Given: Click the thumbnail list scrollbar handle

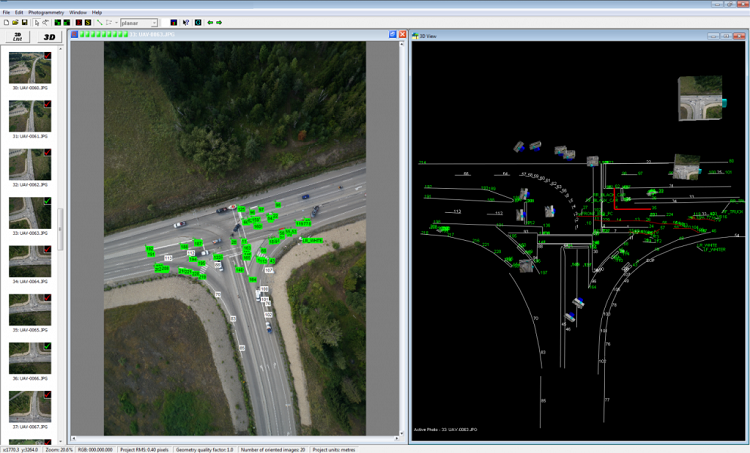Looking at the screenshot, I should (x=60, y=229).
